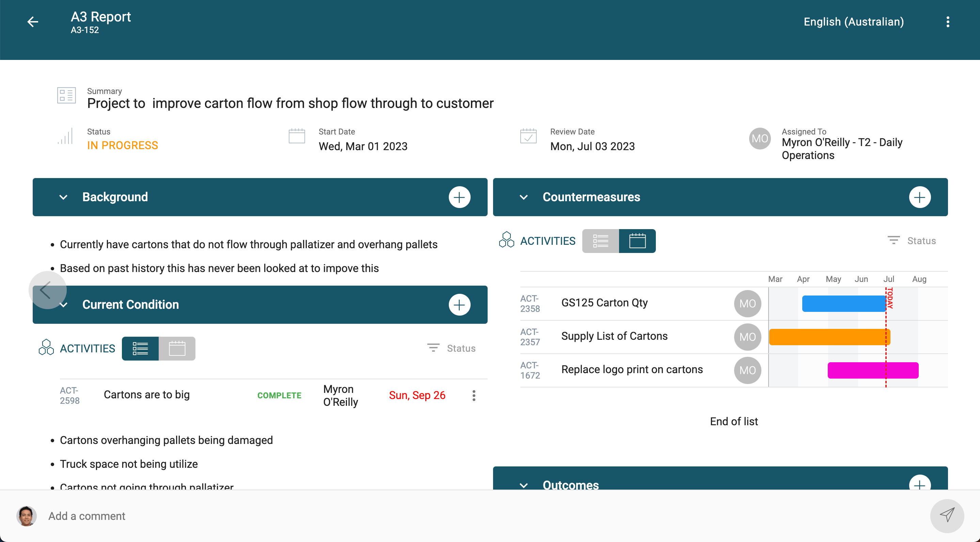Click the back arrow to leave A3 Report
This screenshot has height=542, width=980.
33,22
